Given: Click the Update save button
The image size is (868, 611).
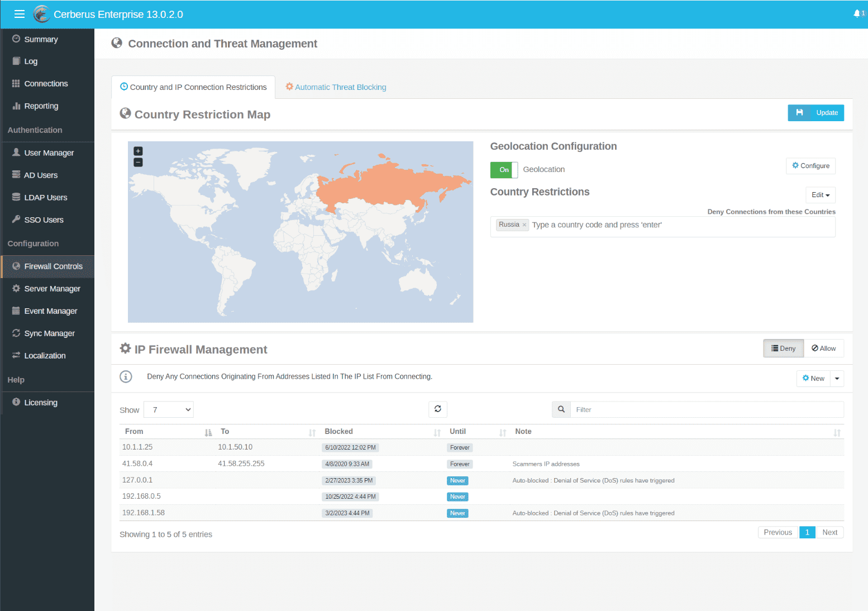Looking at the screenshot, I should 815,113.
